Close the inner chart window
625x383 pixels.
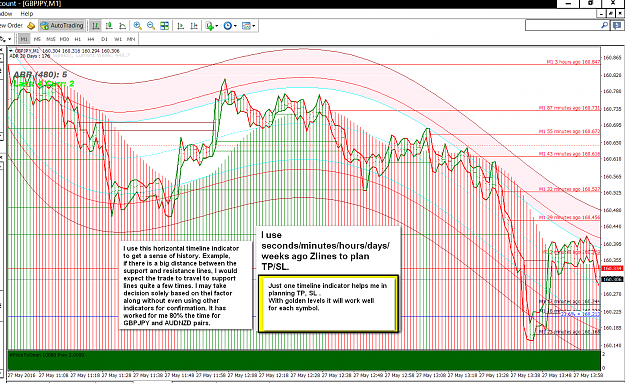click(x=620, y=14)
